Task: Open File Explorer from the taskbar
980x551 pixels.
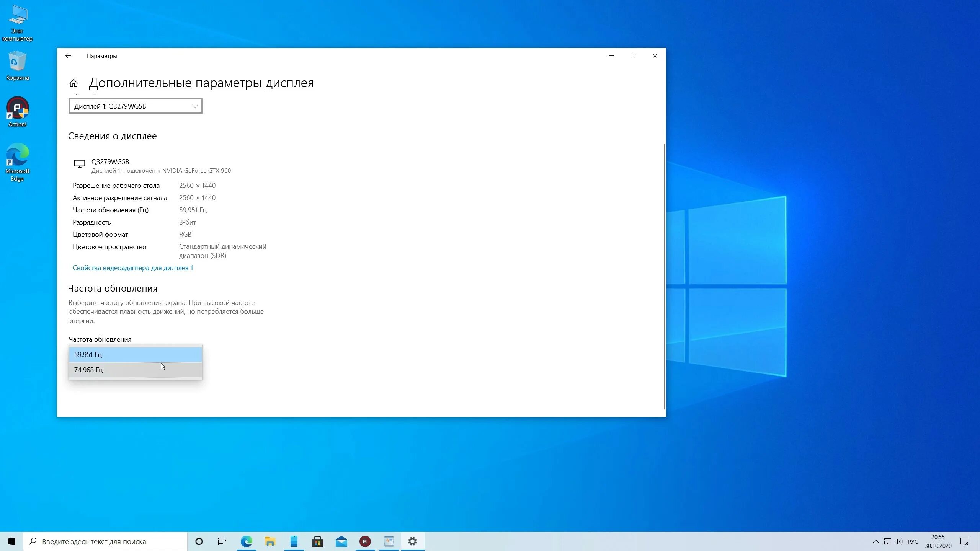Action: (270, 541)
